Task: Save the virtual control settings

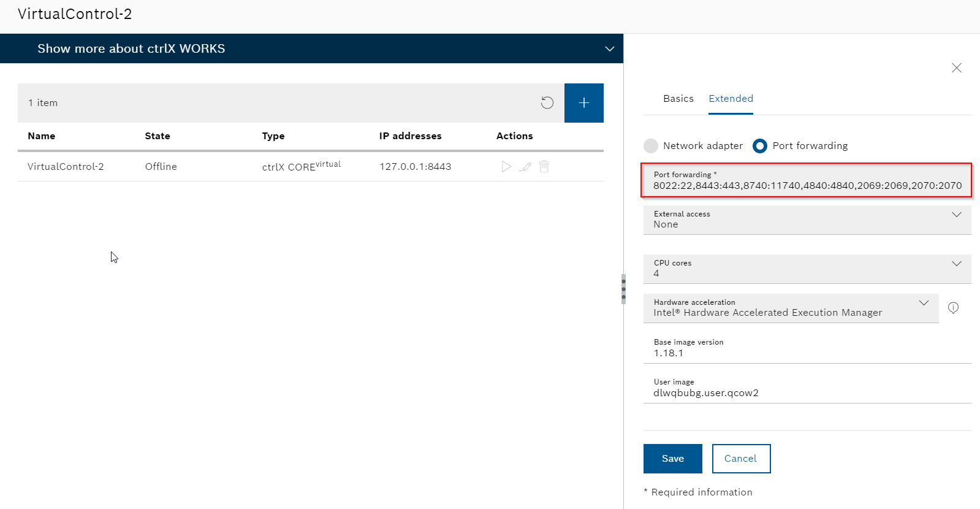Action: [673, 459]
